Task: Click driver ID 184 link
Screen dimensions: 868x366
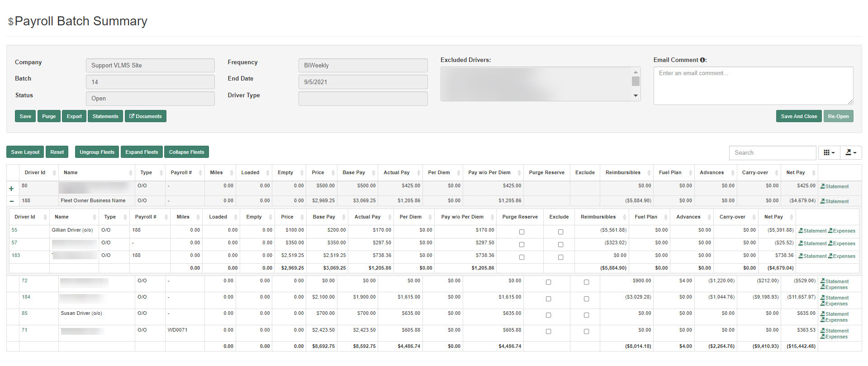Action: click(x=26, y=297)
